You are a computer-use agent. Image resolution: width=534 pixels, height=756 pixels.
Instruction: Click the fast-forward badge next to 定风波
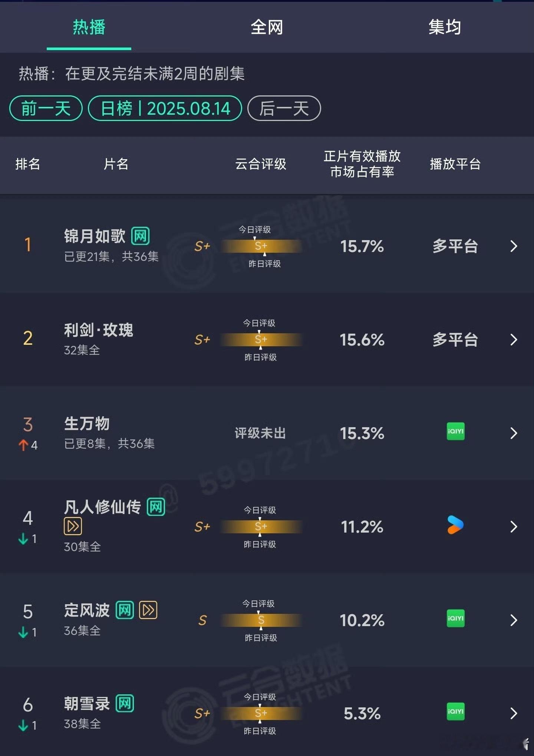tap(148, 610)
